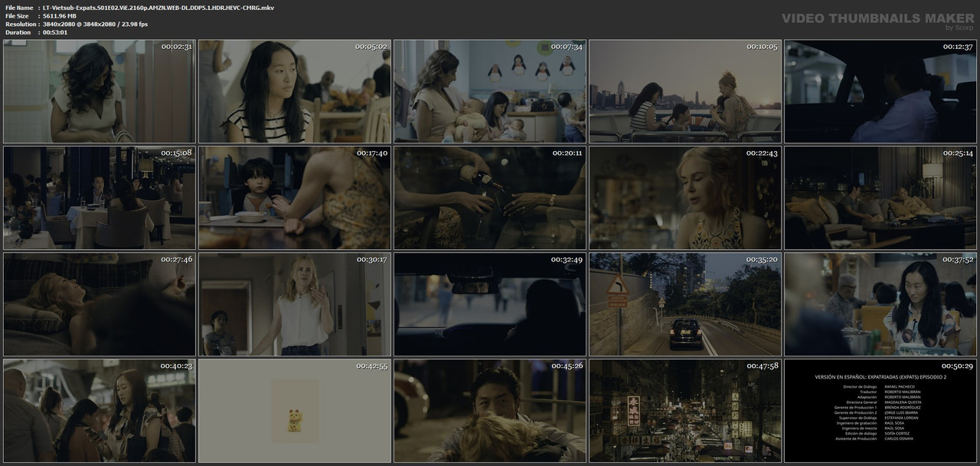
Task: Select the frame stamped 00:07:34
Action: 490,91
